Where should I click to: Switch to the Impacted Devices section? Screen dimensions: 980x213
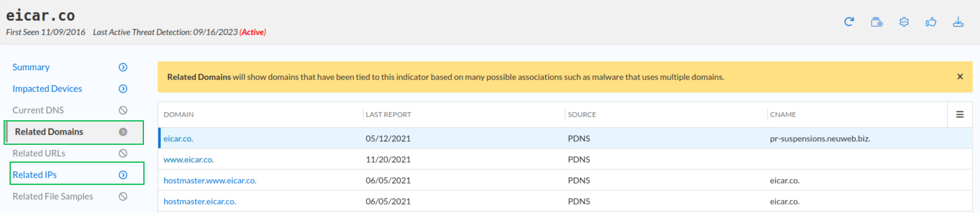tap(47, 89)
